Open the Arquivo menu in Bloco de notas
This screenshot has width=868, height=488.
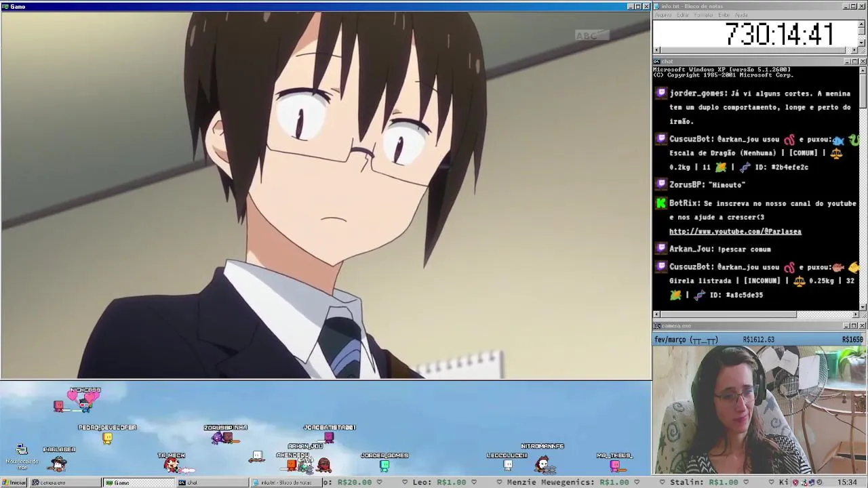click(x=663, y=15)
